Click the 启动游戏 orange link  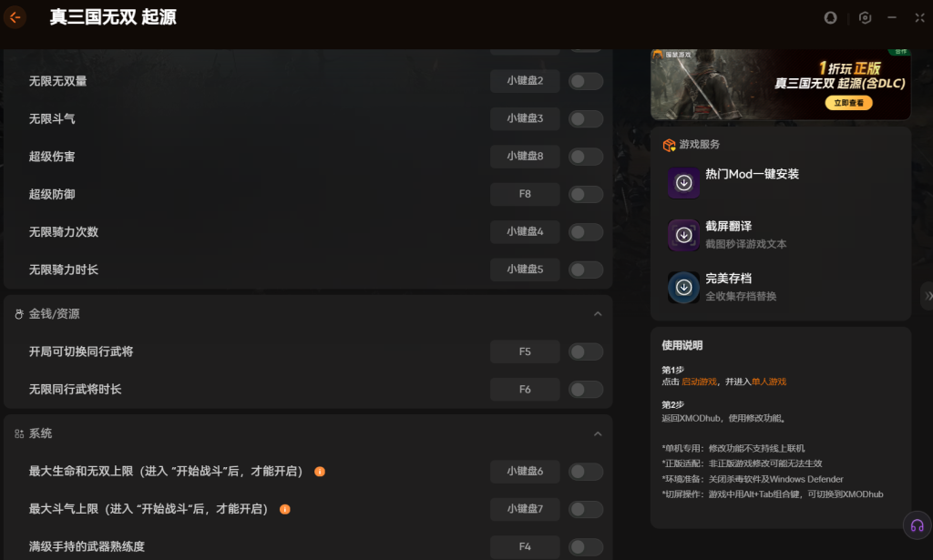point(699,382)
